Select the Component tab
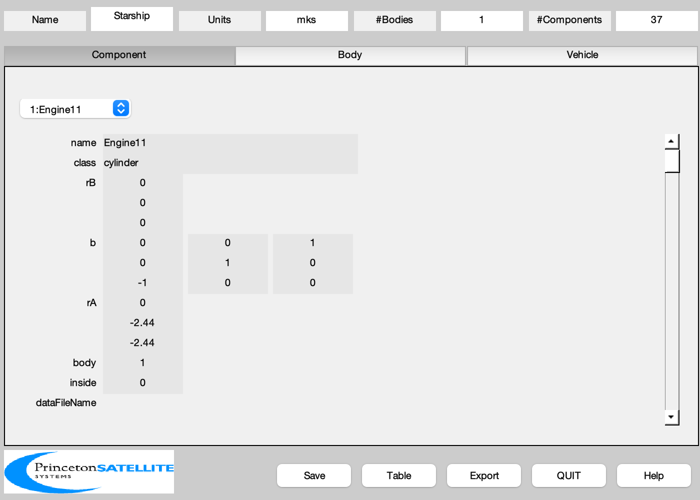The width and height of the screenshot is (700, 500). 119,55
